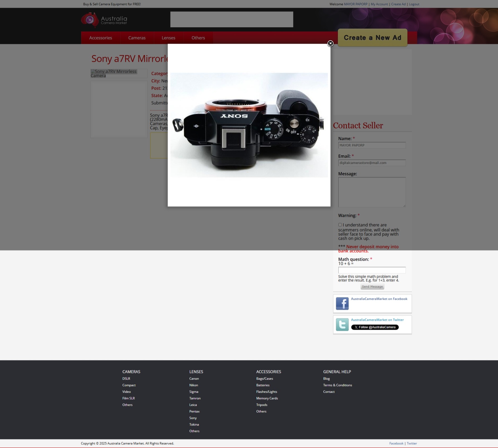The width and height of the screenshot is (498, 448).
Task: Open the Cameras menu
Action: point(137,38)
